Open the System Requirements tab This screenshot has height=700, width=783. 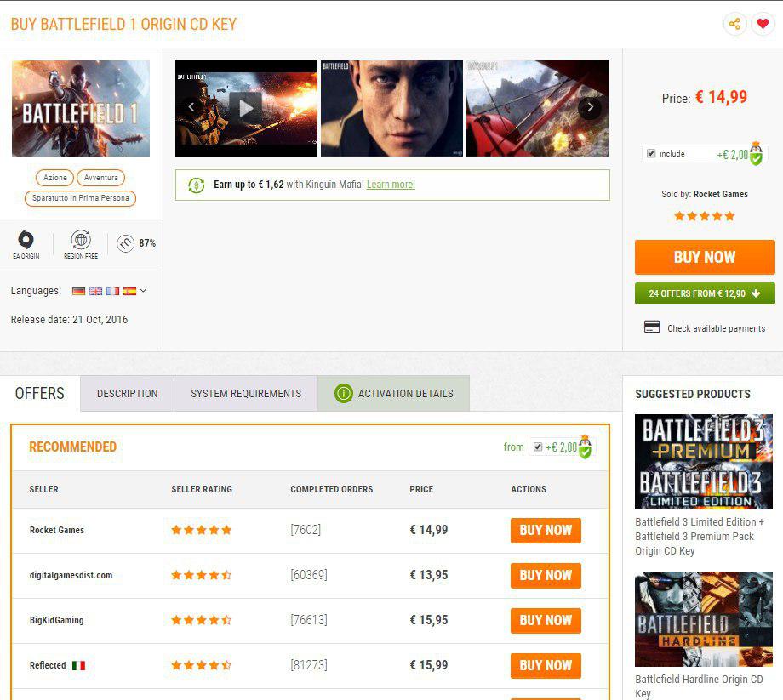pos(246,394)
